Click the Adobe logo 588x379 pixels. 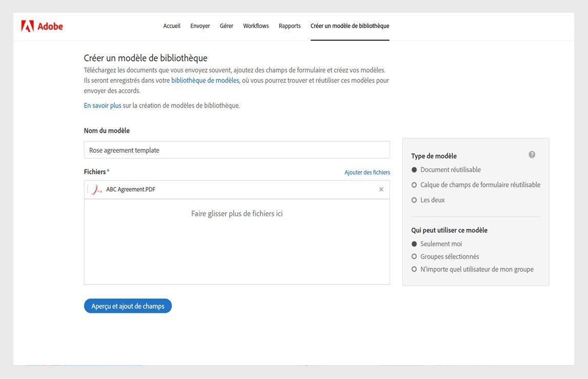point(42,26)
